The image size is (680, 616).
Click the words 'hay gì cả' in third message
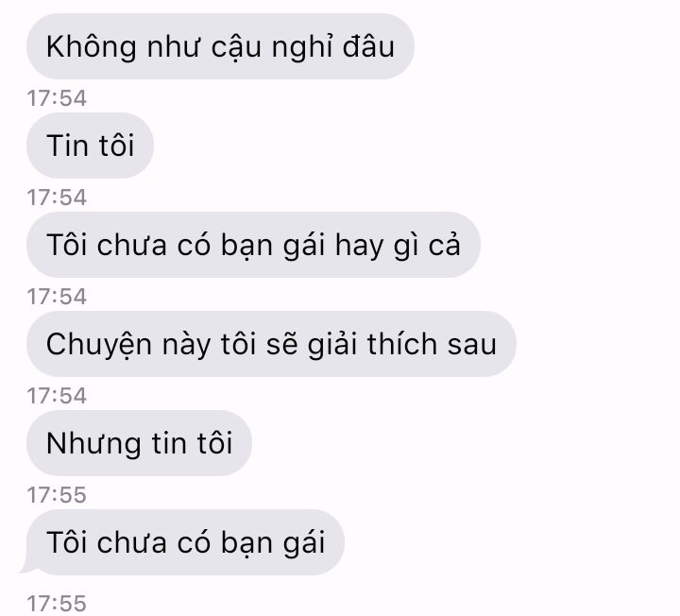pyautogui.click(x=398, y=246)
